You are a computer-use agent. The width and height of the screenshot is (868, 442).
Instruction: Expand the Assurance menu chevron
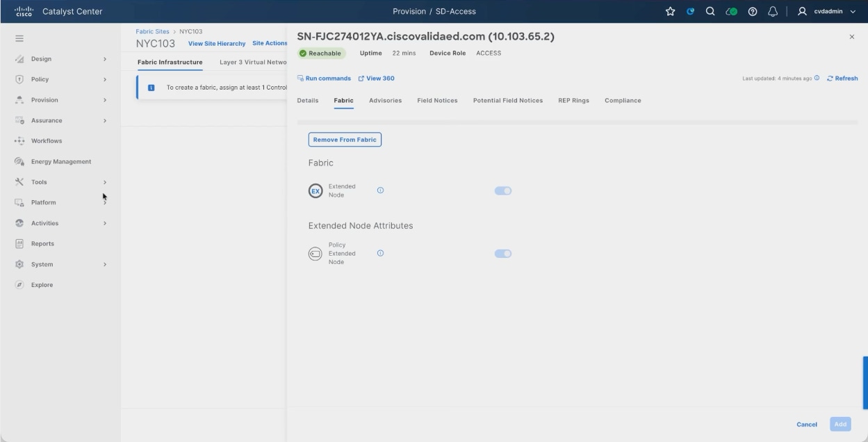tap(105, 120)
